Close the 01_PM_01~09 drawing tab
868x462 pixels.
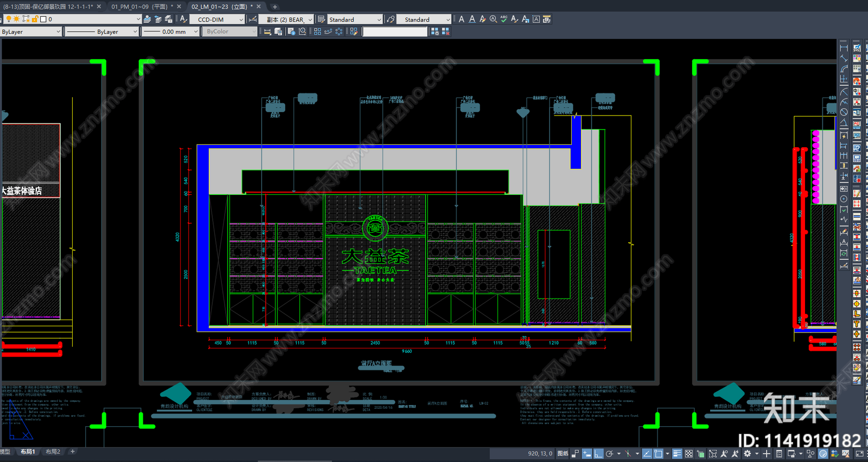pos(179,7)
